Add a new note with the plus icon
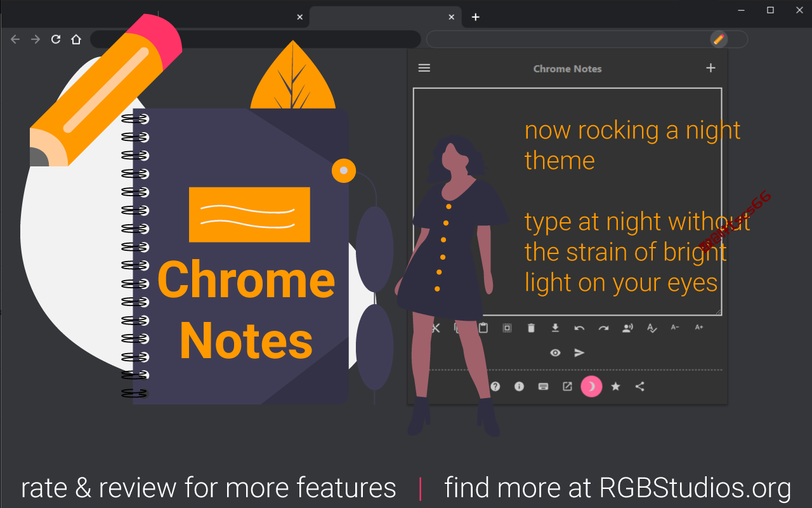 [x=710, y=68]
